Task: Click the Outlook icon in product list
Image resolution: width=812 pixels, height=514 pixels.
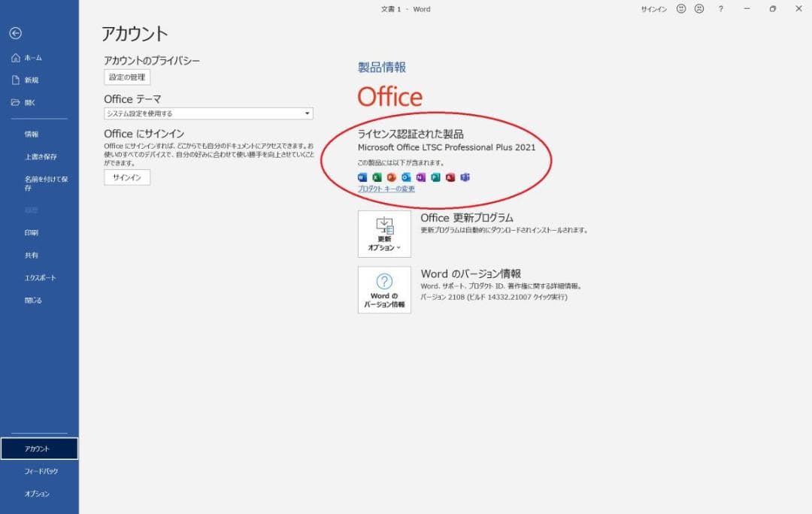Action: 406,177
